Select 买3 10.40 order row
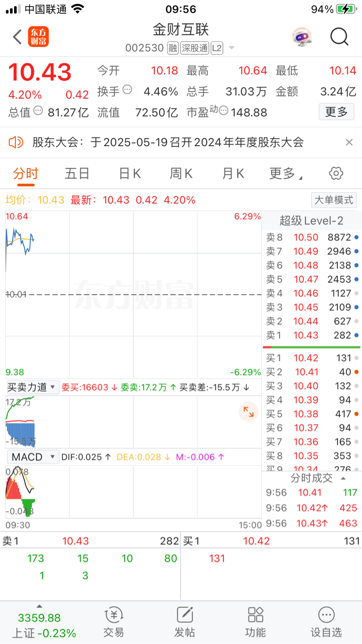The width and height of the screenshot is (362, 644). click(312, 386)
